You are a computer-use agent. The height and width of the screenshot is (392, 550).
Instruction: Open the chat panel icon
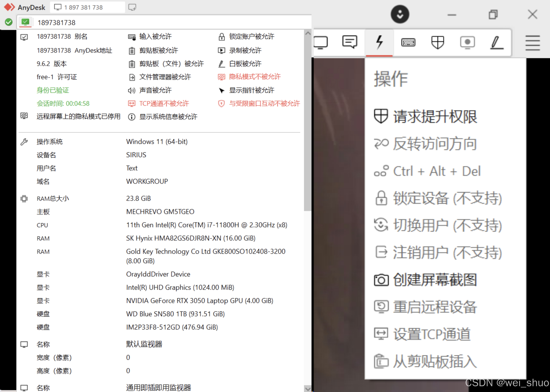tap(349, 42)
